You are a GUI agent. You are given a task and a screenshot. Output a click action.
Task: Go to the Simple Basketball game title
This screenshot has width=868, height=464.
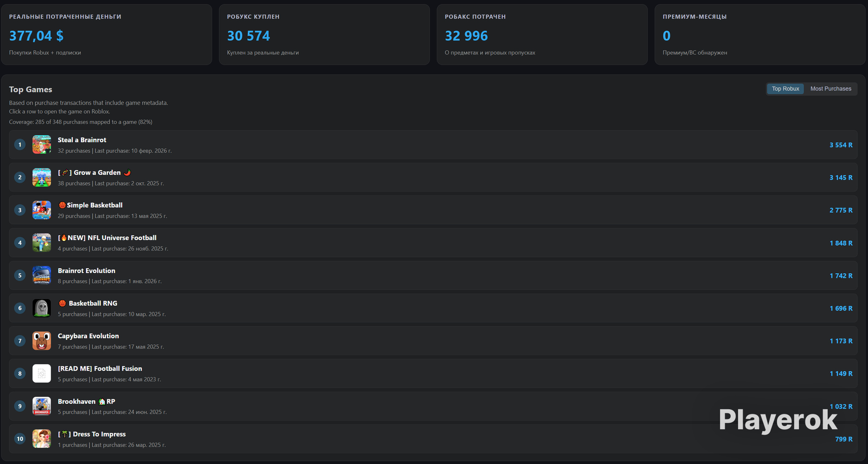point(90,205)
